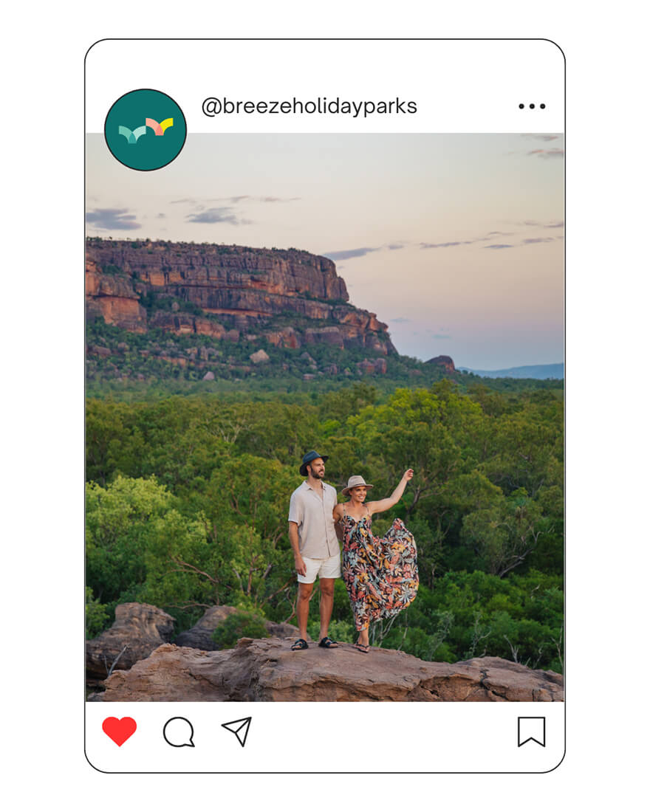650x812 pixels.
Task: Share post using the paper plane icon
Action: click(237, 732)
